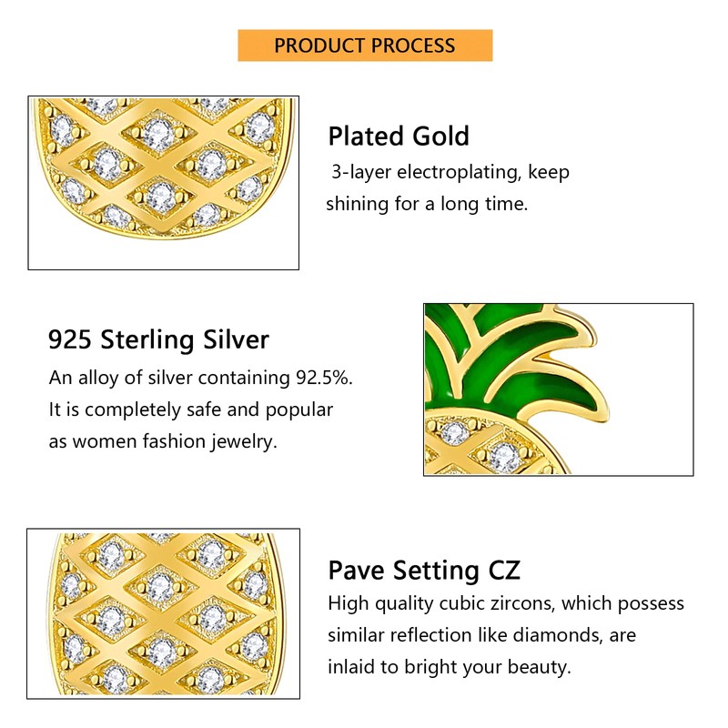The height and width of the screenshot is (728, 728).
Task: Select the Pave Setting CZ heading
Action: (x=424, y=571)
